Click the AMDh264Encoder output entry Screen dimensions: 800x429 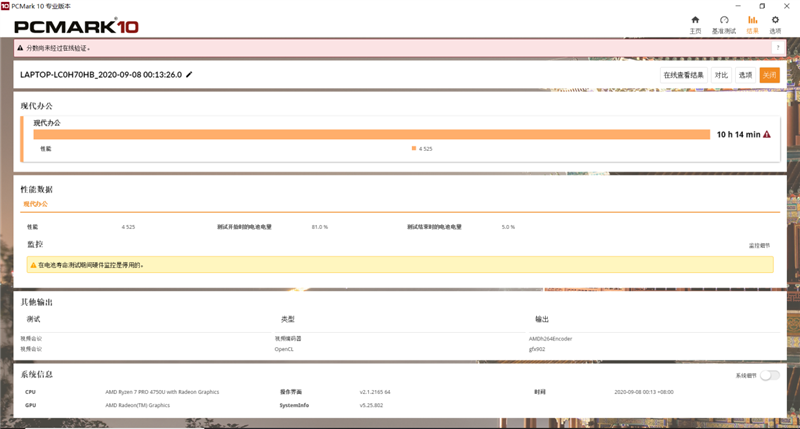click(551, 339)
